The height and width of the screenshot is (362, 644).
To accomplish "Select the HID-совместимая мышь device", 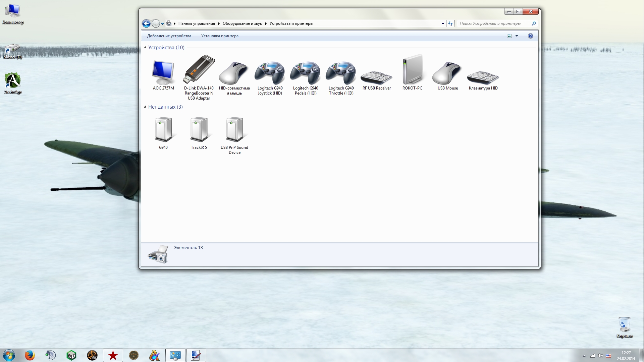I will click(x=234, y=73).
